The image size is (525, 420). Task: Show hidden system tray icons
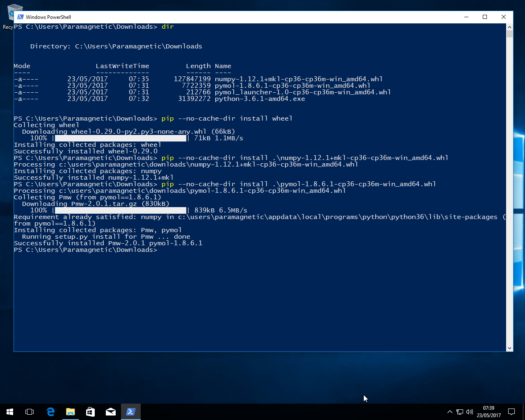coord(450,412)
